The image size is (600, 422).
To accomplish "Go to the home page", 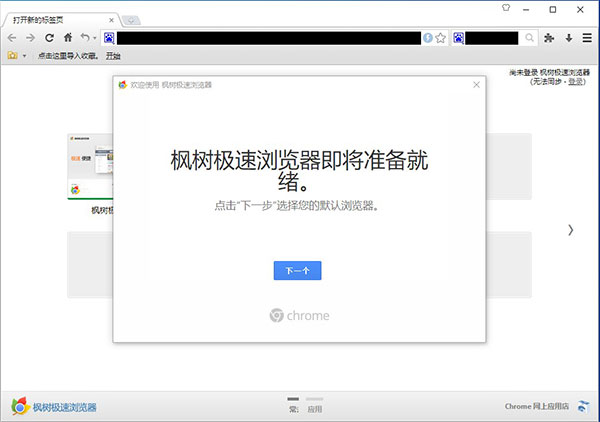I will [67, 38].
